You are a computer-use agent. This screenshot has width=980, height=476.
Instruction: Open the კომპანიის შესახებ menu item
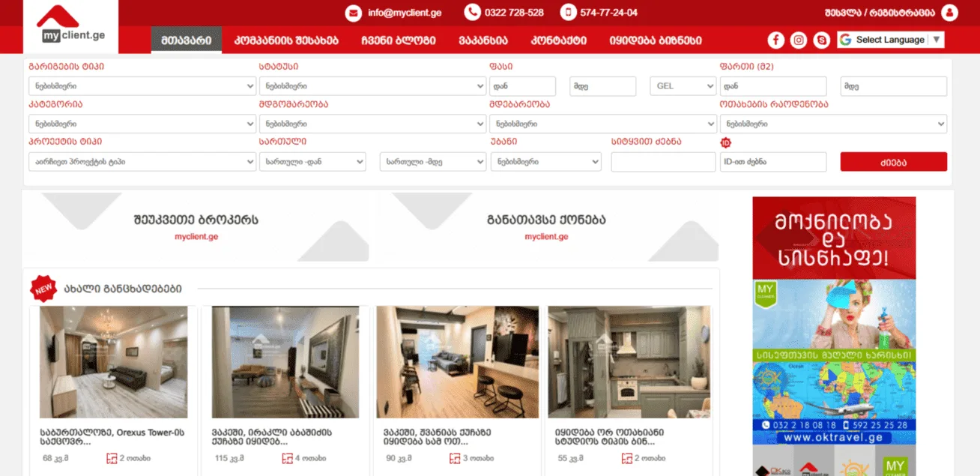pos(286,40)
